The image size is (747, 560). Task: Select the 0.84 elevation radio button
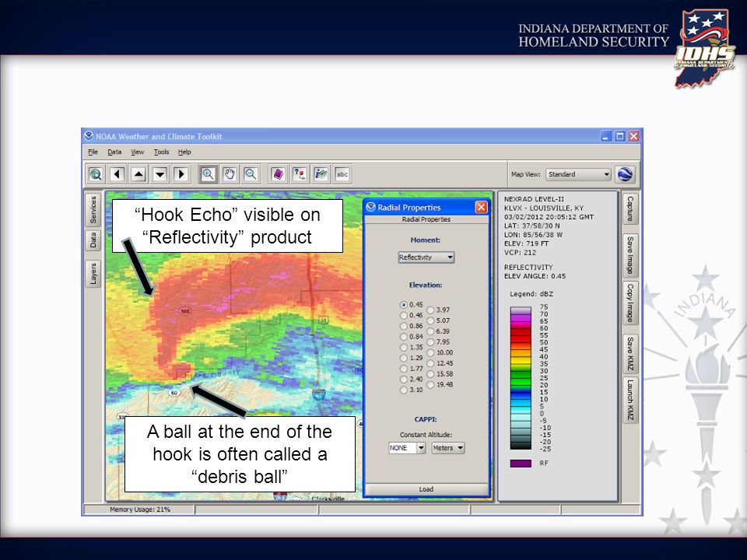pos(404,337)
